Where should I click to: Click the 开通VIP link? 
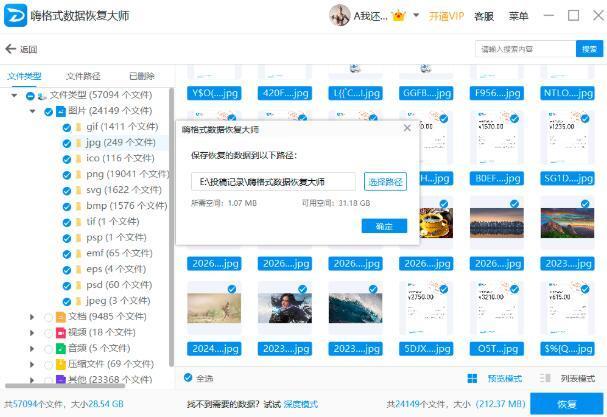[x=446, y=16]
